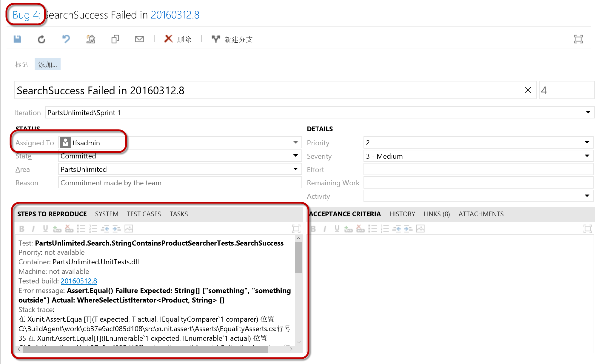Click the horizontal scroll right arrow

pos(291,349)
